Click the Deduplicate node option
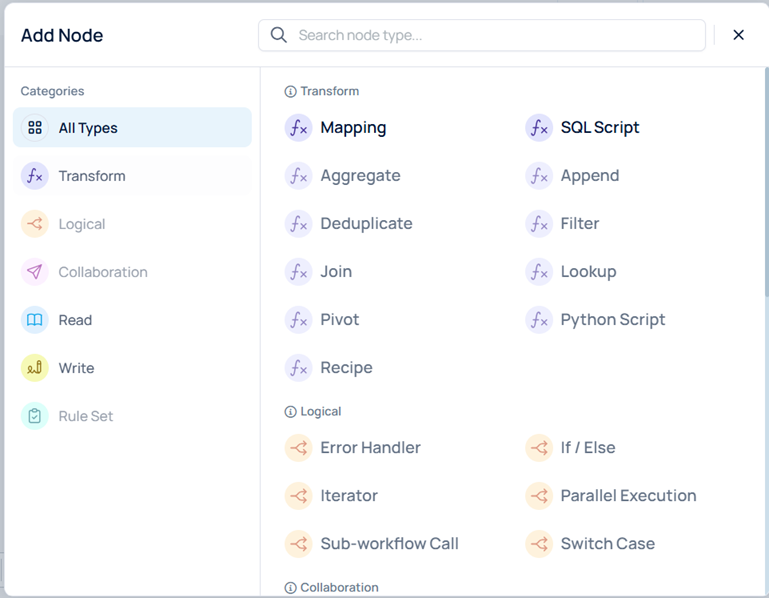This screenshot has width=769, height=598. 366,224
